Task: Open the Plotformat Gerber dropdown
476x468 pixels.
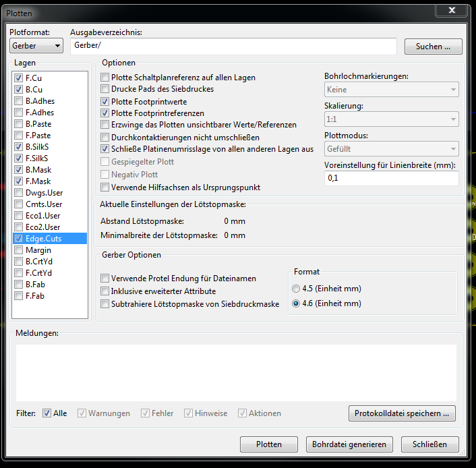Action: [36, 46]
